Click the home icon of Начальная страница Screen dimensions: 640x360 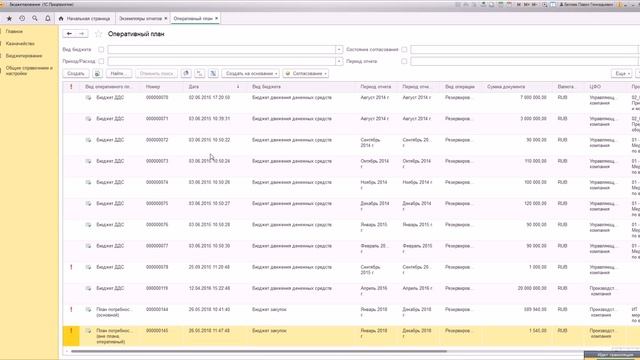pyautogui.click(x=61, y=18)
